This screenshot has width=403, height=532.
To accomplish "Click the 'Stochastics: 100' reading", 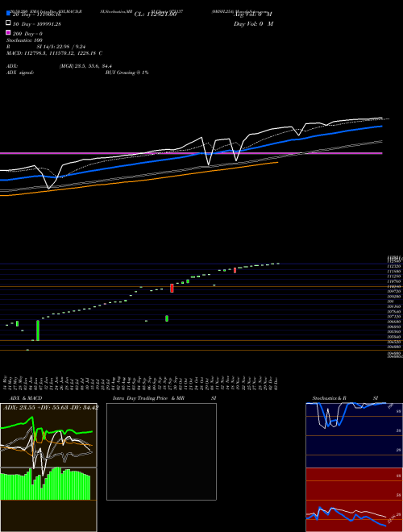I will click(x=24, y=40).
